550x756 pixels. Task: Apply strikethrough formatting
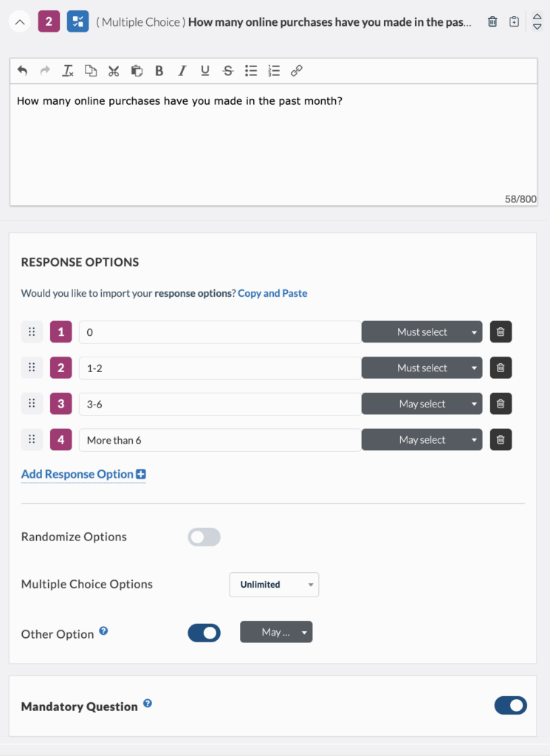pyautogui.click(x=228, y=71)
